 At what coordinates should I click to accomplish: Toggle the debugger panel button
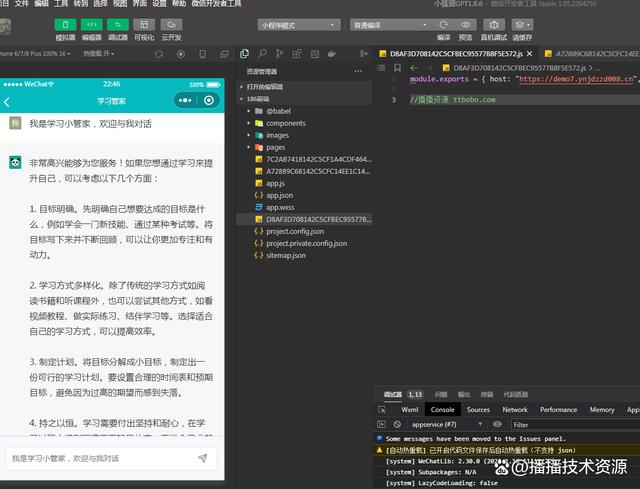click(118, 25)
